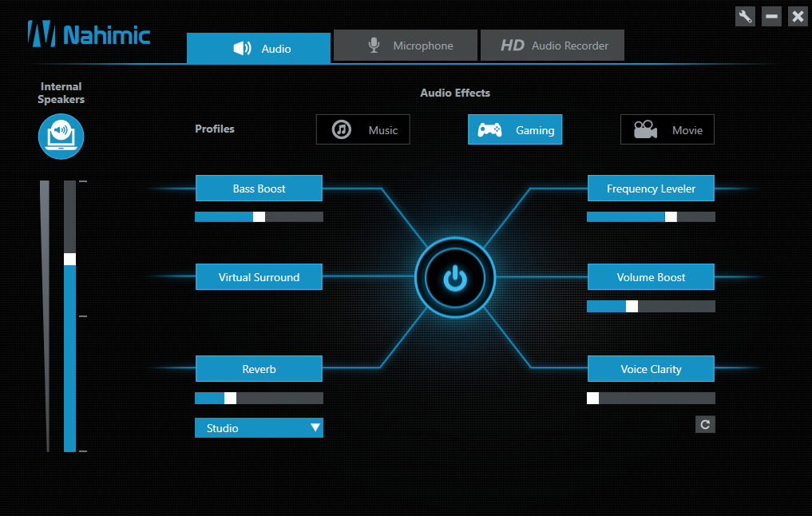Minimize the Nahimic window
Viewport: 812px width, 516px height.
click(771, 17)
